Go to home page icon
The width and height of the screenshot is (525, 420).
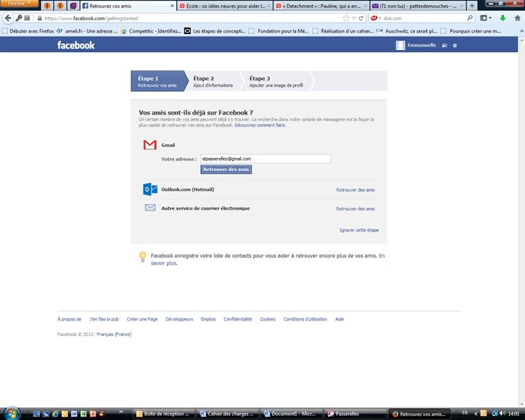pos(517,18)
